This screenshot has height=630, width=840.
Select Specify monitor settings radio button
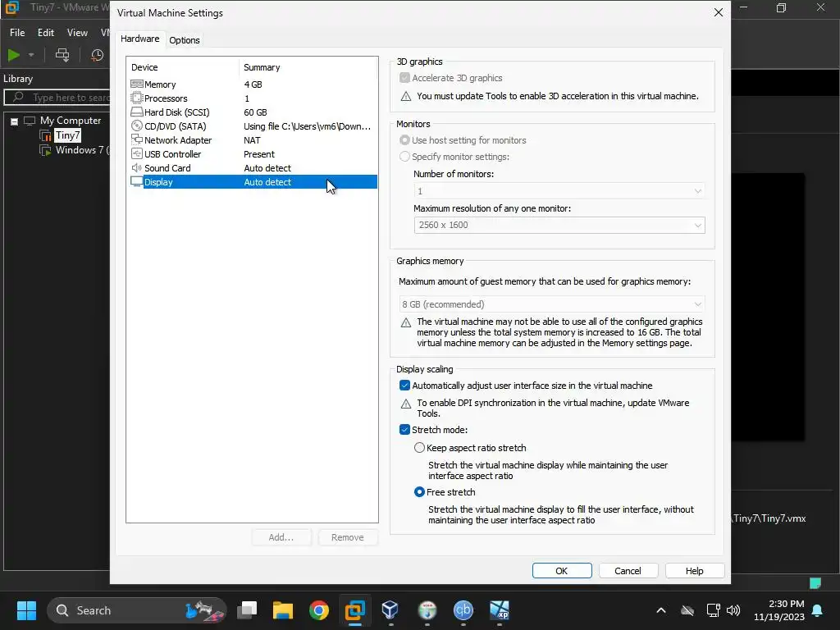pos(405,157)
